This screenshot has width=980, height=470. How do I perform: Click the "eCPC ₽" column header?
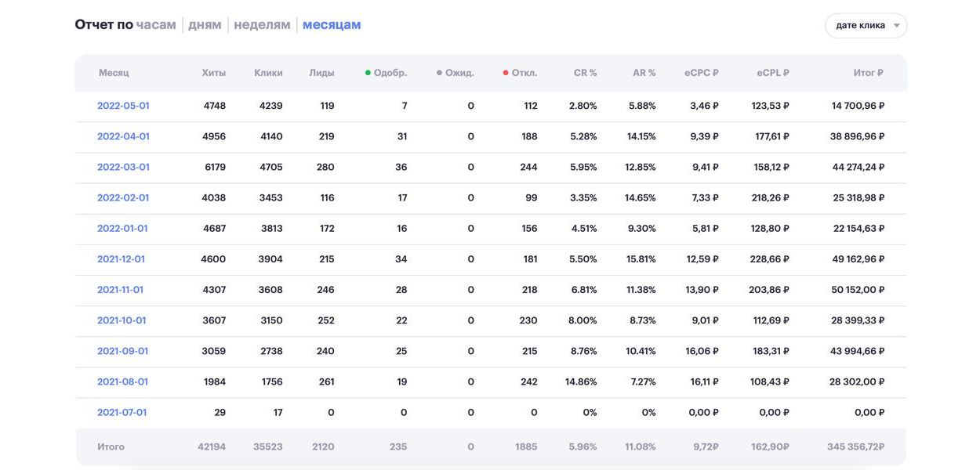(x=702, y=73)
